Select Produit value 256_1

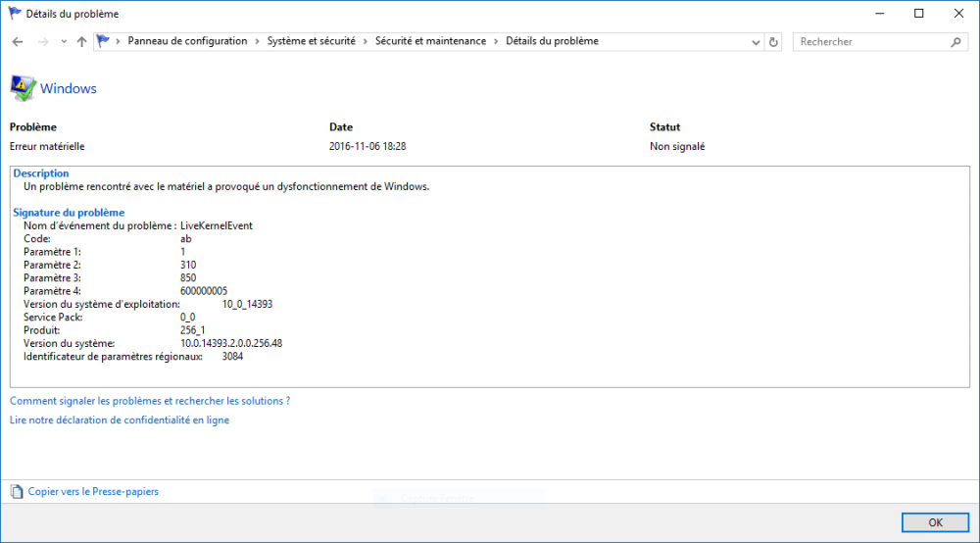coord(192,330)
